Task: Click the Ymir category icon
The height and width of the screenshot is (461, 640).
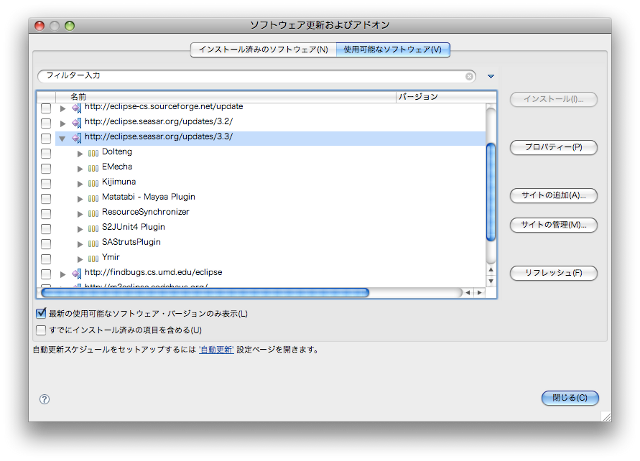Action: click(93, 257)
